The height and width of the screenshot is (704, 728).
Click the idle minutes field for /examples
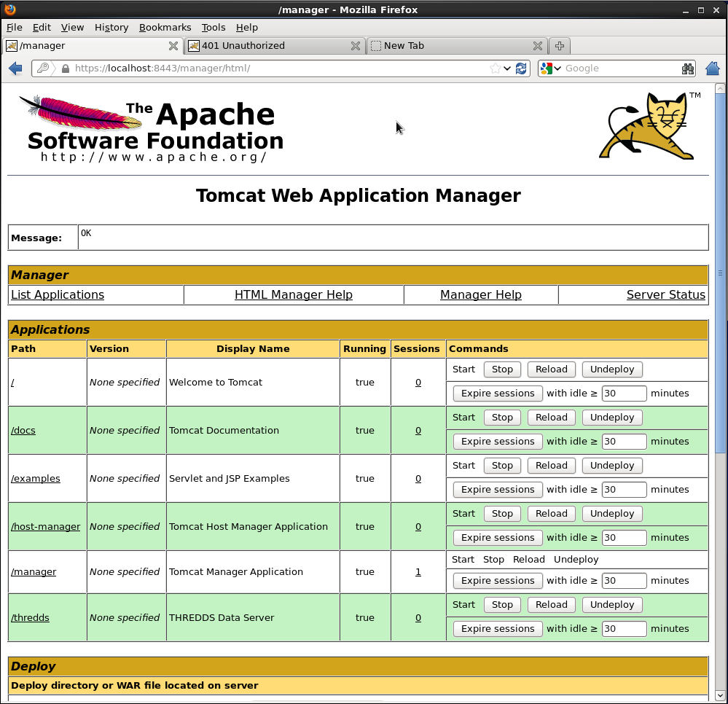pos(624,490)
